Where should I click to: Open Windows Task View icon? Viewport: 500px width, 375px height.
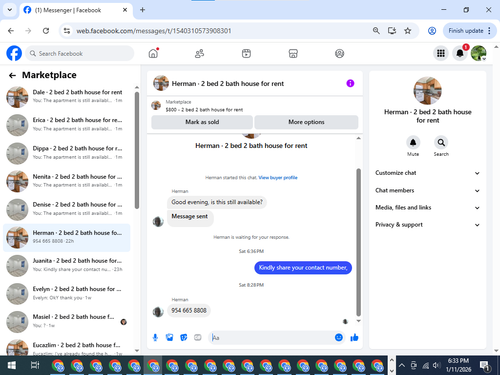click(x=35, y=365)
